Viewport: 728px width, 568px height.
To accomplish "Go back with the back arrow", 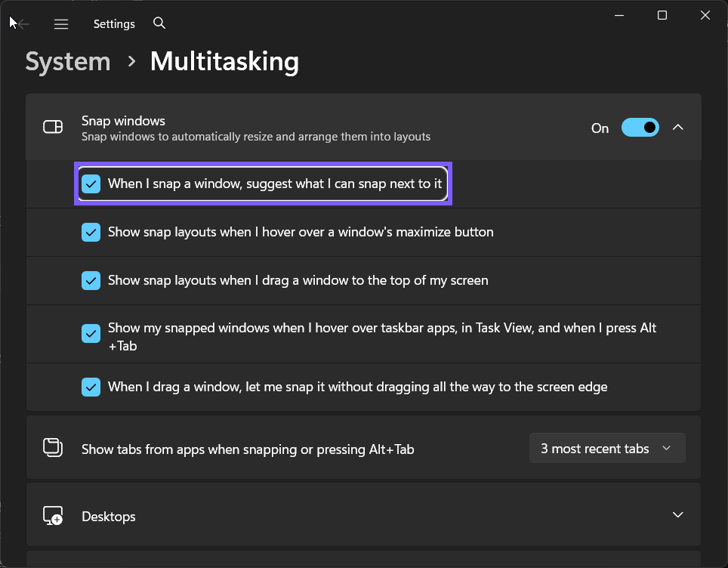I will pyautogui.click(x=22, y=23).
